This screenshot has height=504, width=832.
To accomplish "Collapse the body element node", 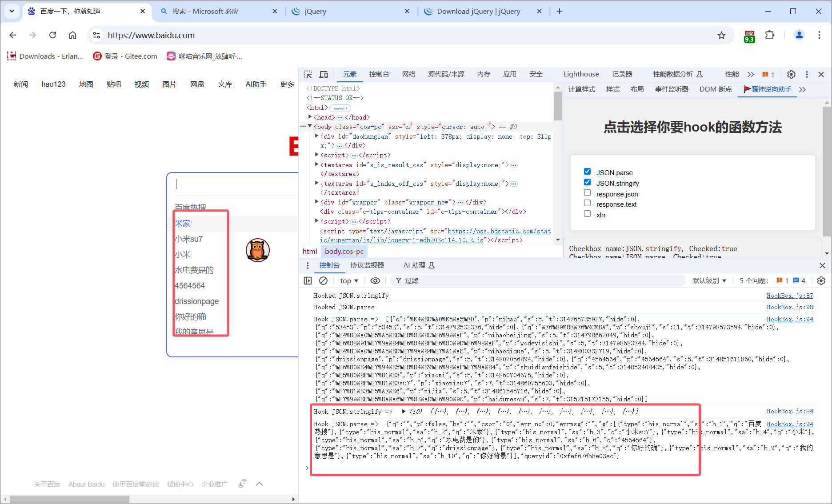I will click(x=310, y=126).
